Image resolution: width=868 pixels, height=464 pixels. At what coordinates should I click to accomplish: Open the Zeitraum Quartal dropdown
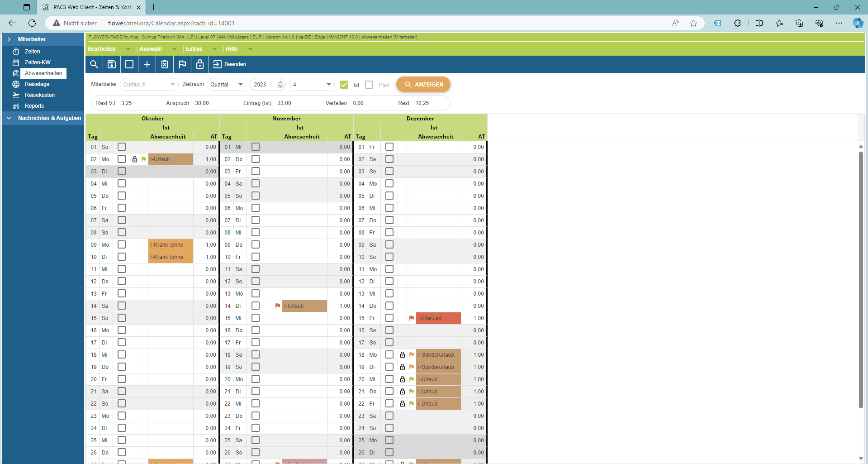[x=226, y=85]
